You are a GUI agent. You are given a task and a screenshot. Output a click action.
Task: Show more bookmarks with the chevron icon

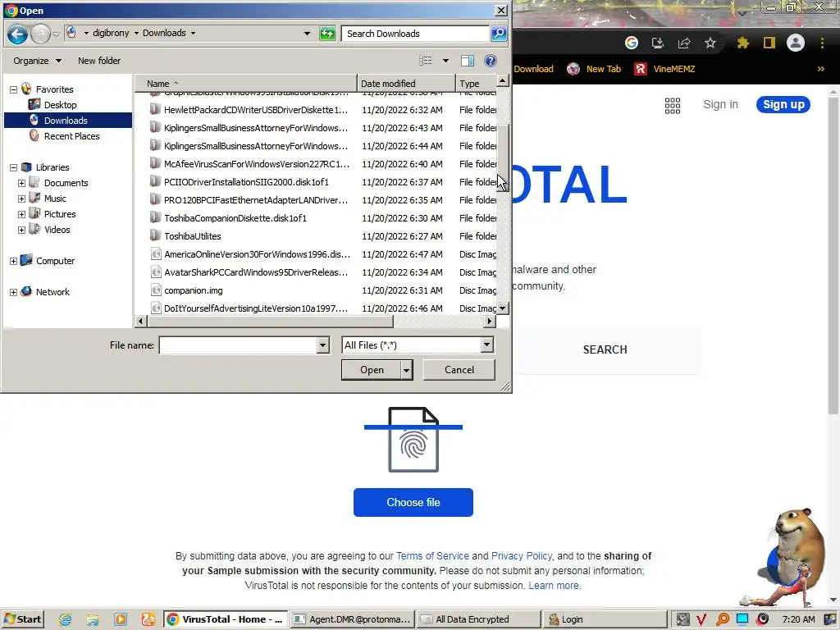[x=820, y=69]
